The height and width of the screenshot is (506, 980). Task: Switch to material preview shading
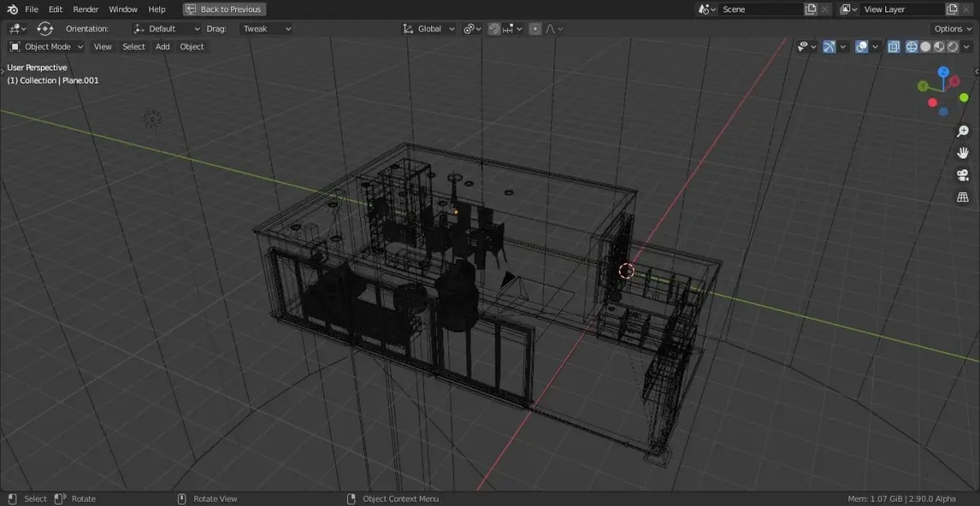(x=939, y=47)
